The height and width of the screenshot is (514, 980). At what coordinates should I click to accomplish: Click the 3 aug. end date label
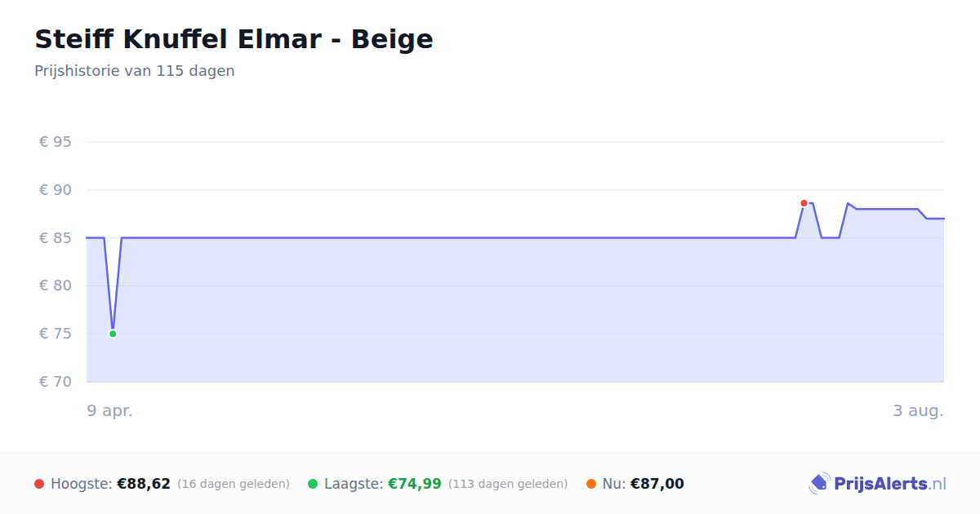pyautogui.click(x=918, y=410)
